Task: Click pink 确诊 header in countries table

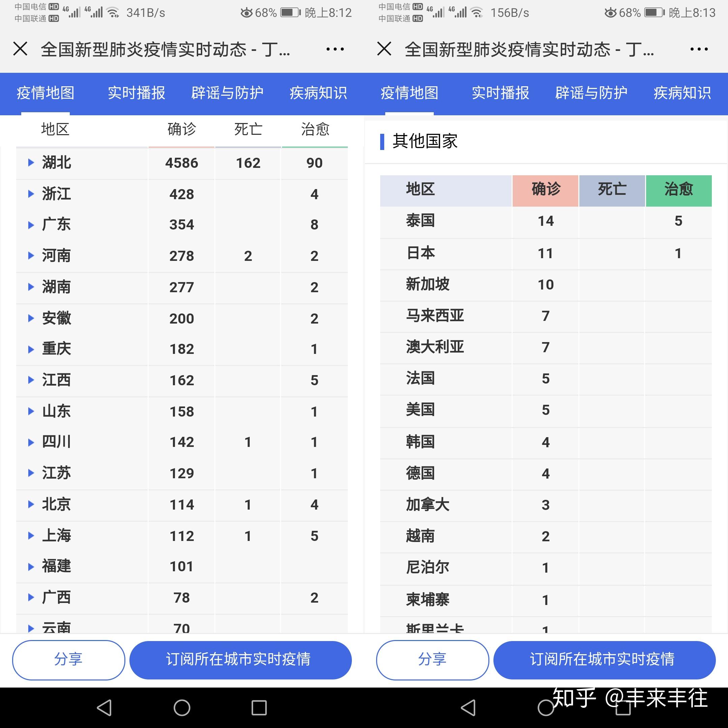Action: pyautogui.click(x=545, y=191)
